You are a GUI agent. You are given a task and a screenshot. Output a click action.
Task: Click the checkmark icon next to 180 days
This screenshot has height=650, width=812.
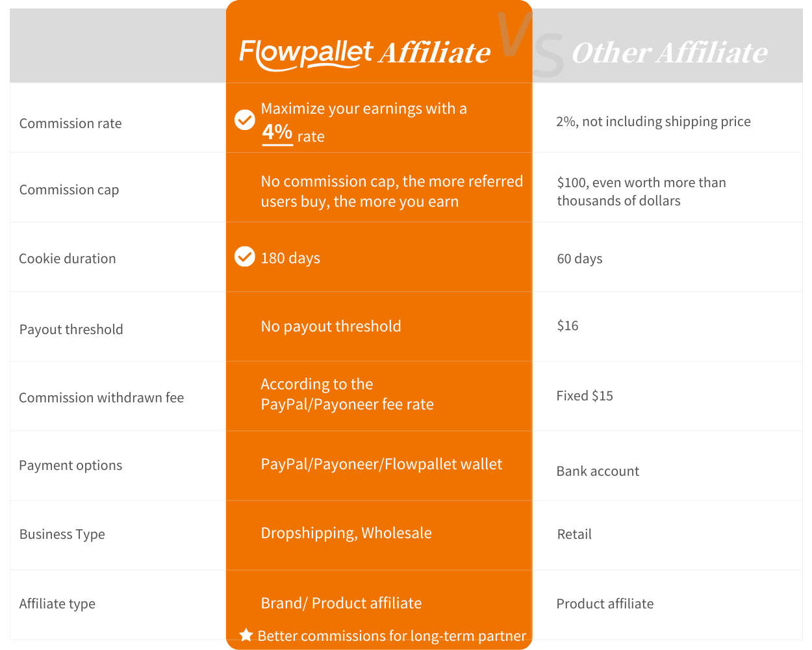pos(245,257)
